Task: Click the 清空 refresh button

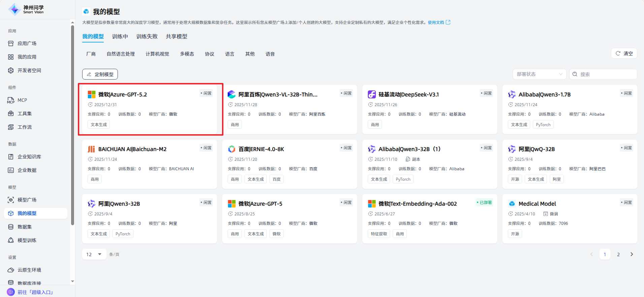Action: pos(624,53)
